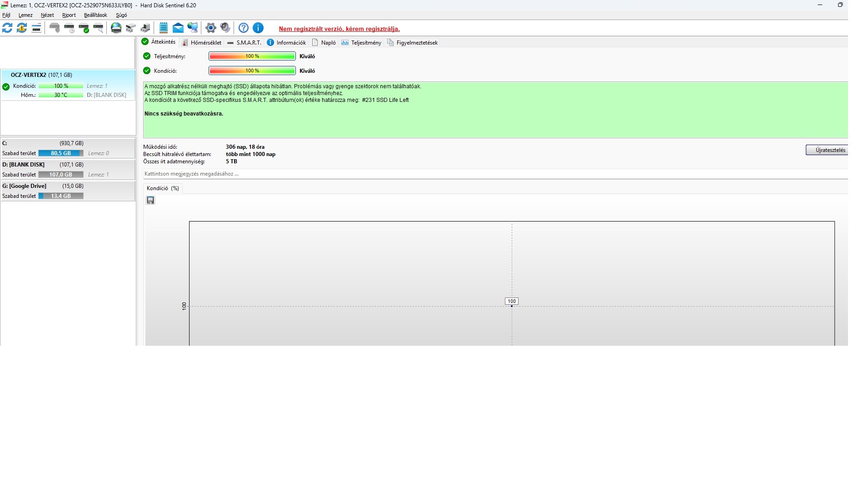
Task: Click the Hard Disk Sentinel title bar icon
Action: pyautogui.click(x=5, y=5)
